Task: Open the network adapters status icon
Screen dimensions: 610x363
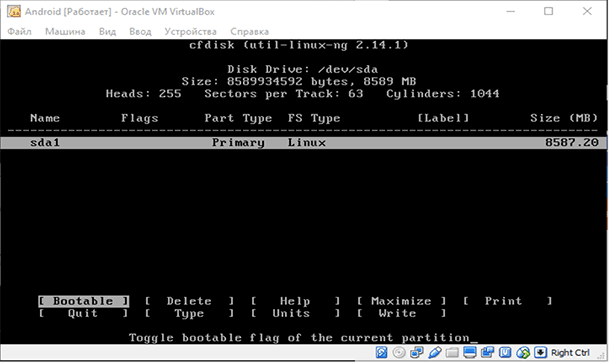Action: pos(417,353)
